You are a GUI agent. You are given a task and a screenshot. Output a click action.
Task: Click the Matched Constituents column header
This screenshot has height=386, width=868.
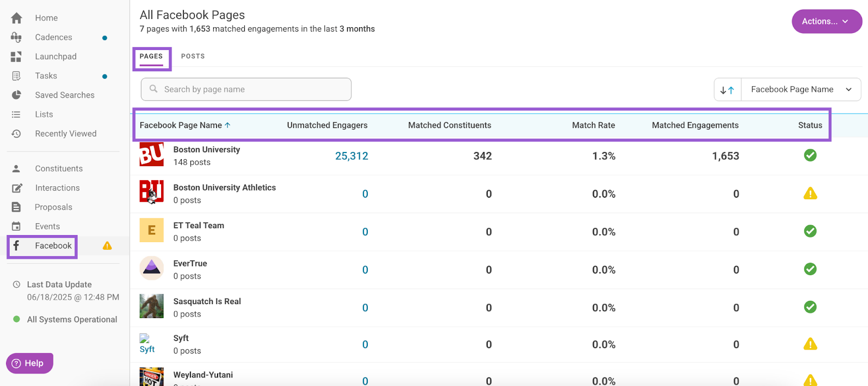(450, 125)
